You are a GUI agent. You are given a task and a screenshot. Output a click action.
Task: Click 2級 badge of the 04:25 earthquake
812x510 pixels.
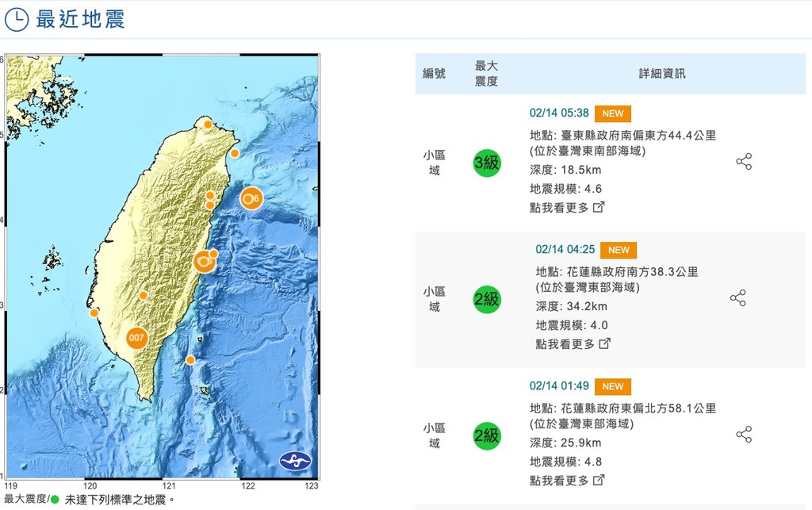pos(486,299)
